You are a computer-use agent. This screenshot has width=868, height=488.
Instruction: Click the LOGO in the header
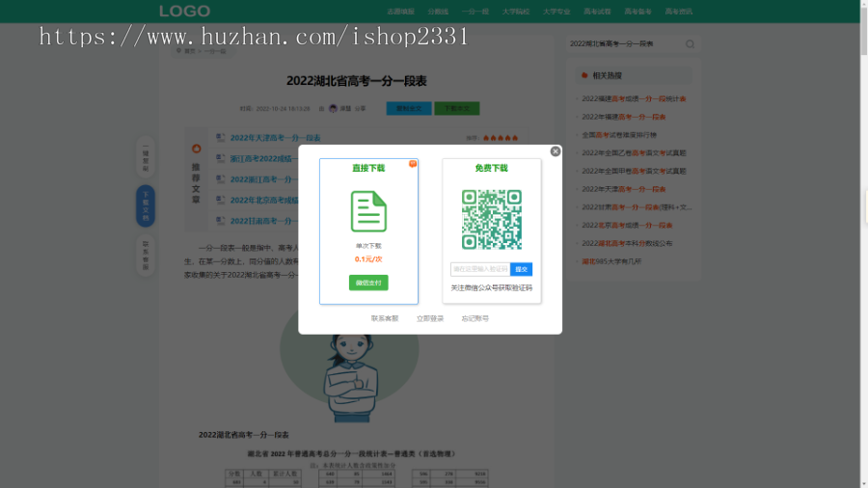click(x=185, y=11)
